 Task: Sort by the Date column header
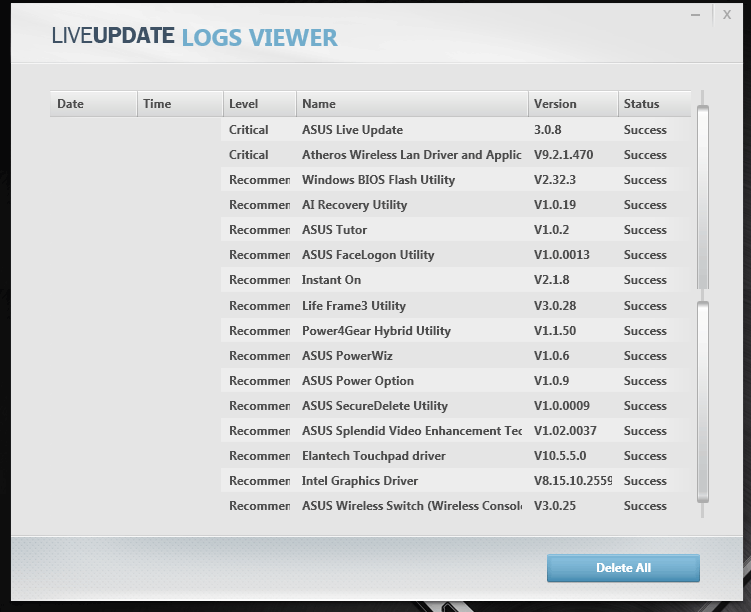[x=93, y=103]
